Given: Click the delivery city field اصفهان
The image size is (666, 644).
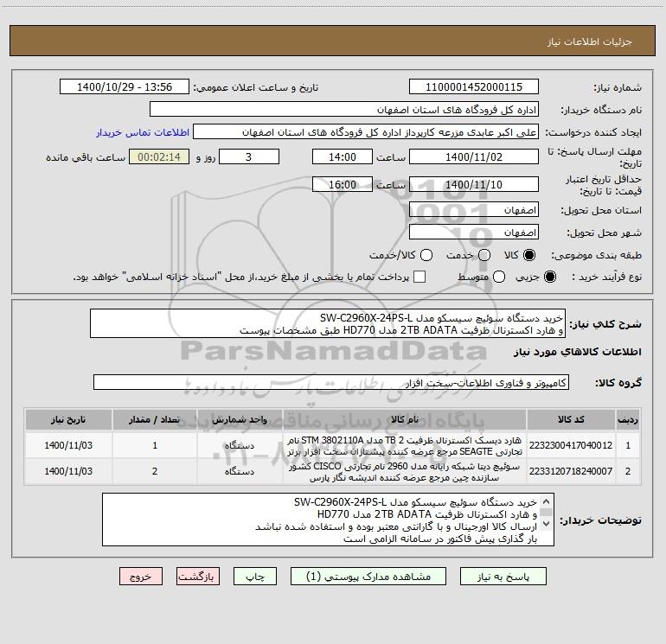Looking at the screenshot, I should click(474, 233).
